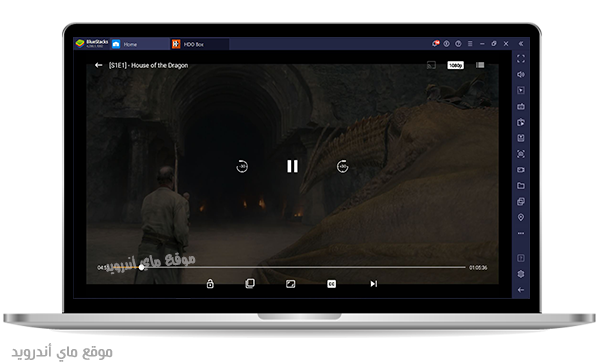Open the sources icon below the timeline
This screenshot has width=600, height=362.
point(250,284)
